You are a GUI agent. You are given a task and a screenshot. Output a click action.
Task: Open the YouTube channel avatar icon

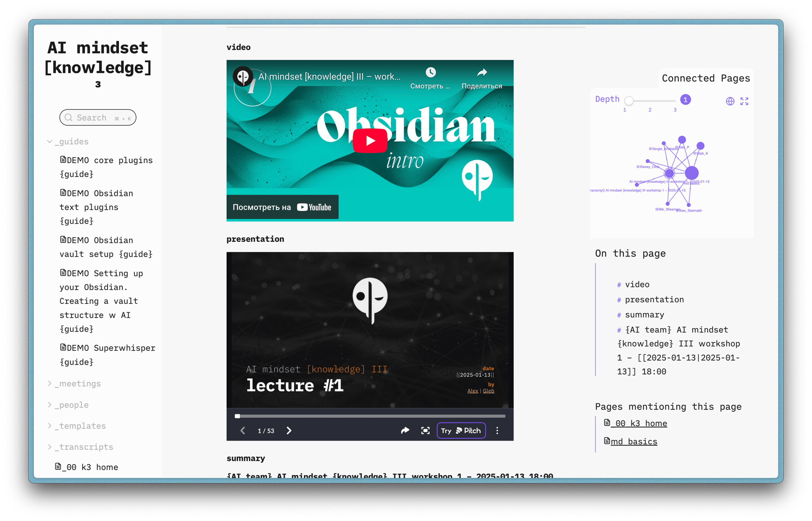click(x=243, y=77)
